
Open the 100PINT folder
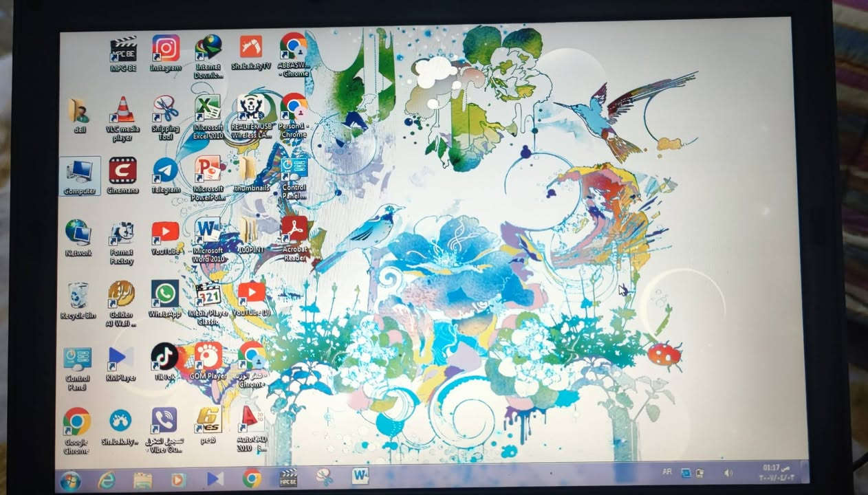[x=250, y=235]
